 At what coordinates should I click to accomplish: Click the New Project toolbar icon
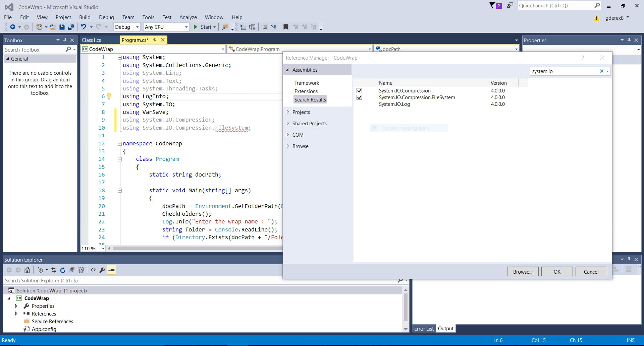coord(39,27)
